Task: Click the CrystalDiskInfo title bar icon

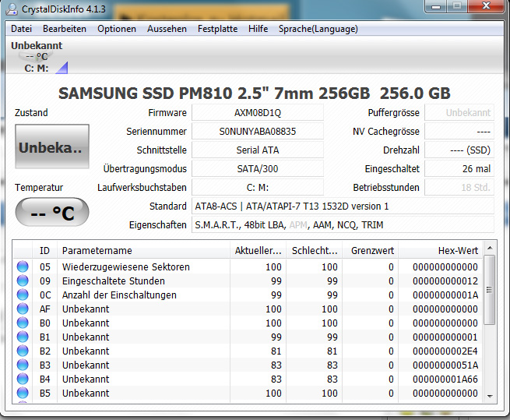Action: pyautogui.click(x=12, y=9)
